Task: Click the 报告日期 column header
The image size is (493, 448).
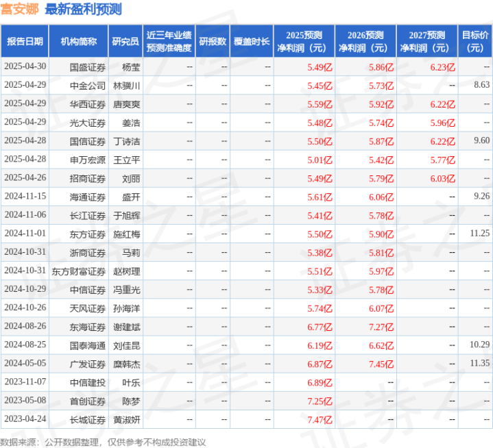Action: pos(25,41)
